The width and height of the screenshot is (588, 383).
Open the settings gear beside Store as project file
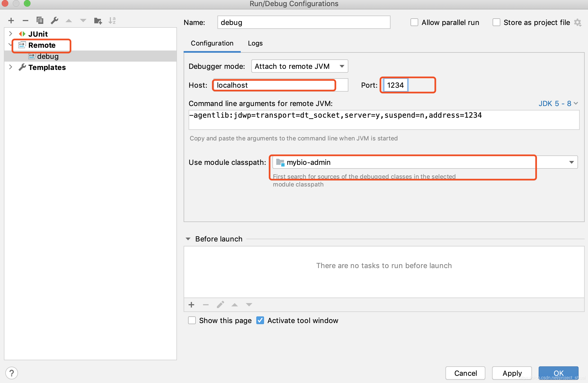point(578,22)
